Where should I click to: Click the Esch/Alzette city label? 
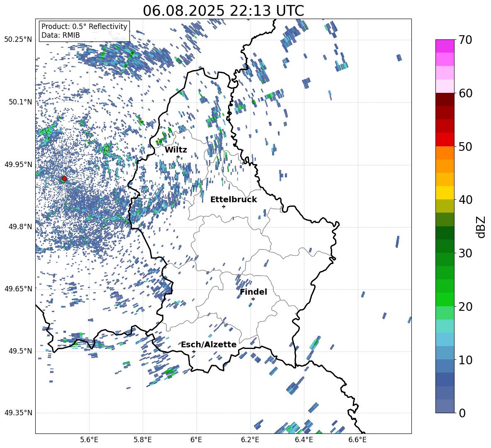[209, 344]
